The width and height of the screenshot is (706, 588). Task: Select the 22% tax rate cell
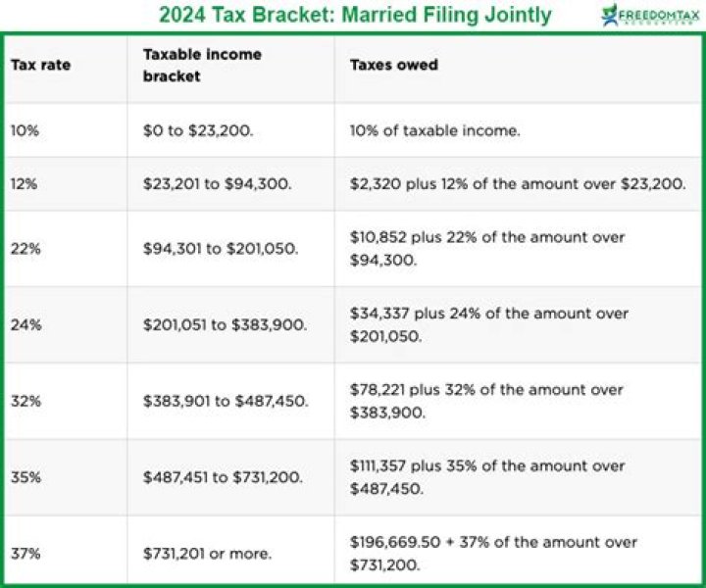[x=25, y=249]
